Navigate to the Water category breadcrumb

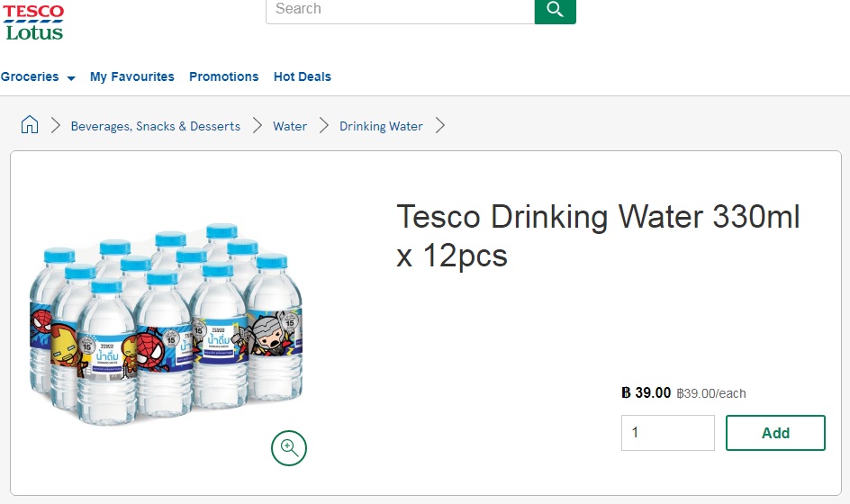(290, 126)
